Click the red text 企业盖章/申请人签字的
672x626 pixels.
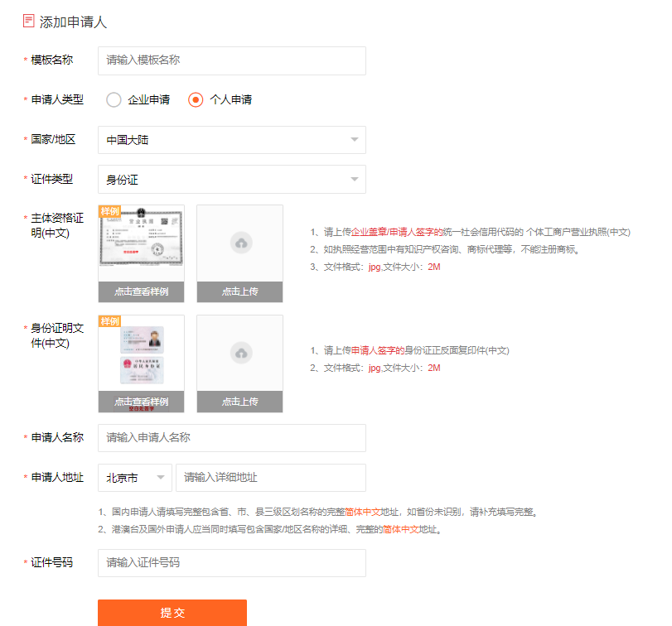point(397,232)
